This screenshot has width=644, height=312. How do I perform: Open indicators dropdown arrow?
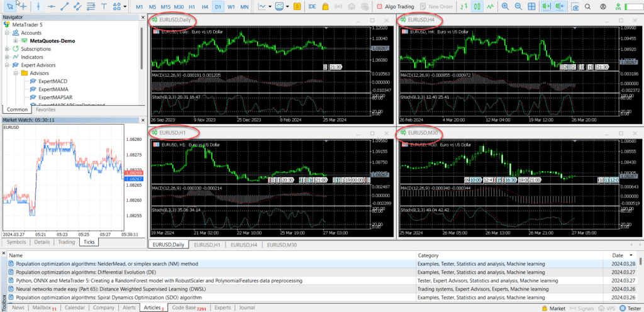click(x=270, y=6)
